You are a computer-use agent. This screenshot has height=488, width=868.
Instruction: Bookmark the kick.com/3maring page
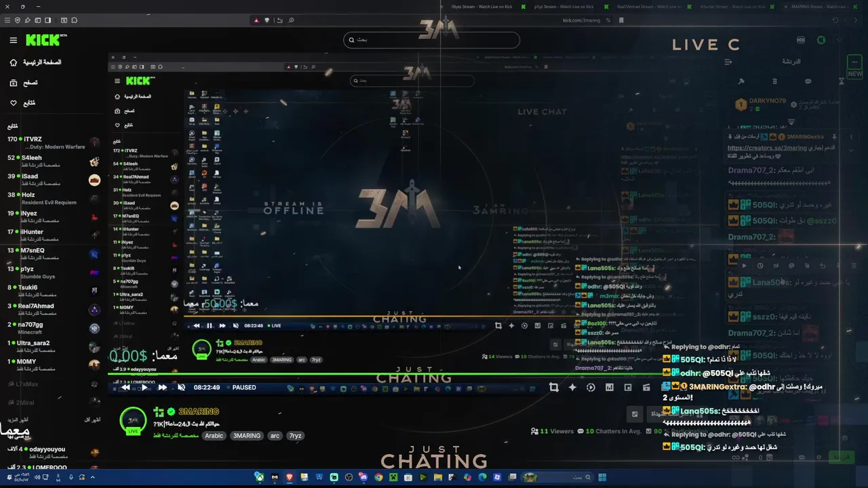[621, 20]
